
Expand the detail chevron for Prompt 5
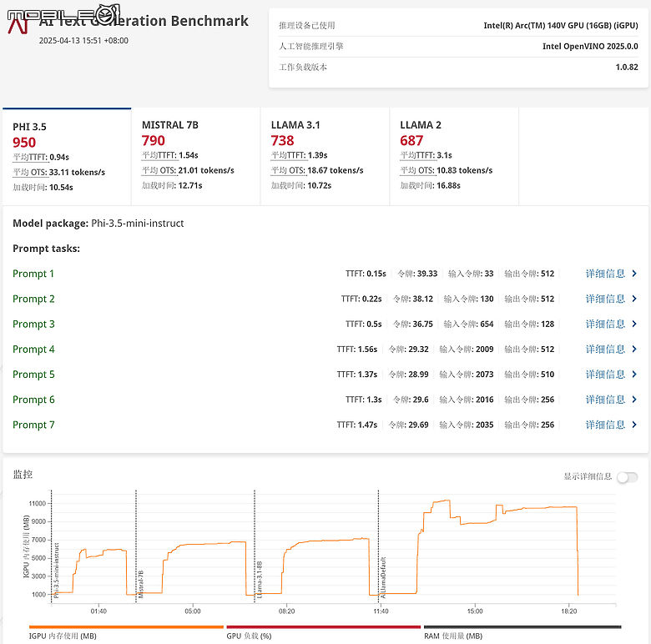pyautogui.click(x=634, y=375)
